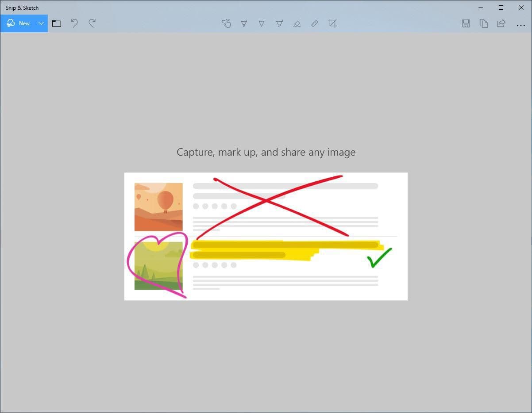Image resolution: width=532 pixels, height=413 pixels.
Task: Select the Ruler tool
Action: coord(315,23)
